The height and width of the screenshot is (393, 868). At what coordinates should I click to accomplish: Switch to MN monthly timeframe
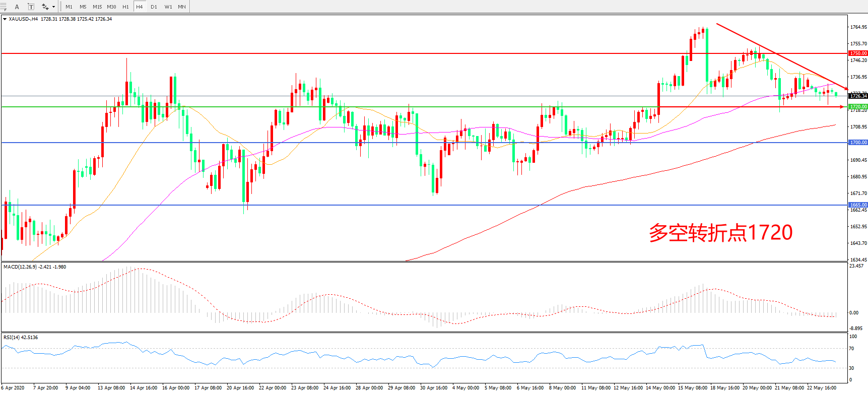click(182, 7)
